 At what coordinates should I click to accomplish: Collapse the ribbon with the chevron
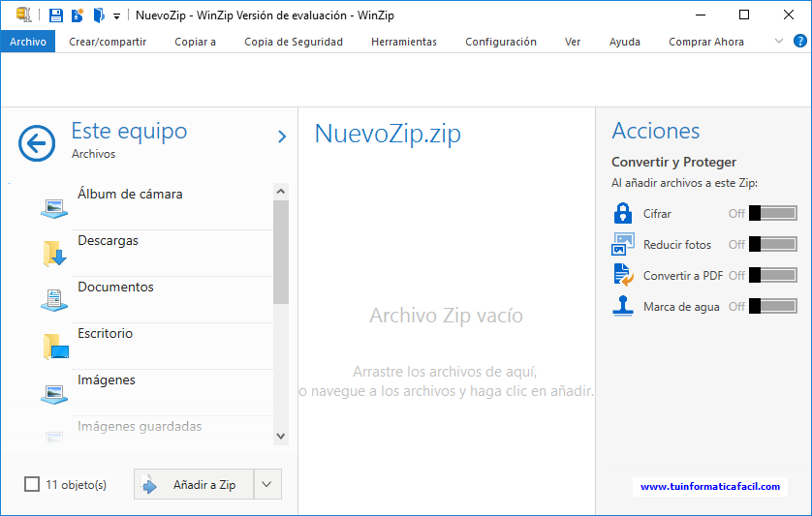click(x=778, y=41)
